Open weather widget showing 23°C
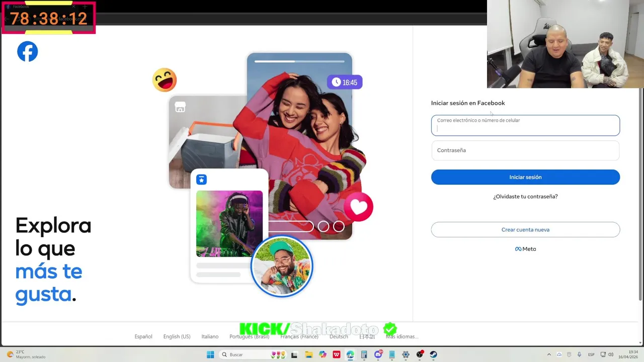Image resolution: width=644 pixels, height=362 pixels. click(x=26, y=354)
